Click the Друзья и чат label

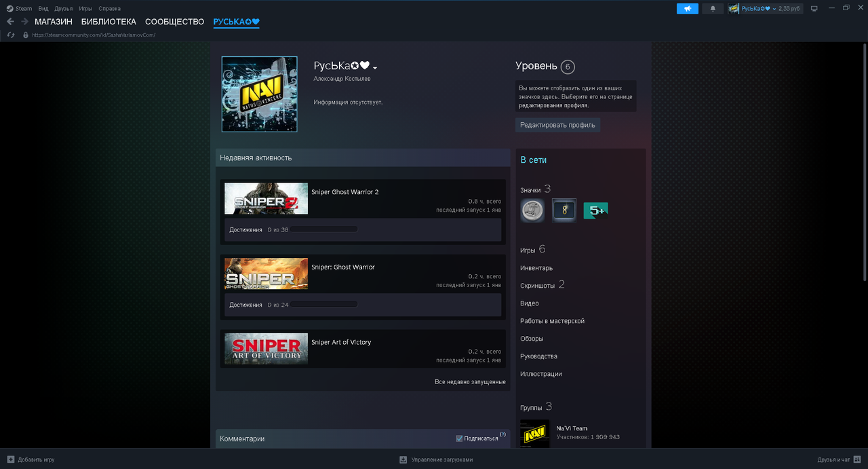pos(833,459)
